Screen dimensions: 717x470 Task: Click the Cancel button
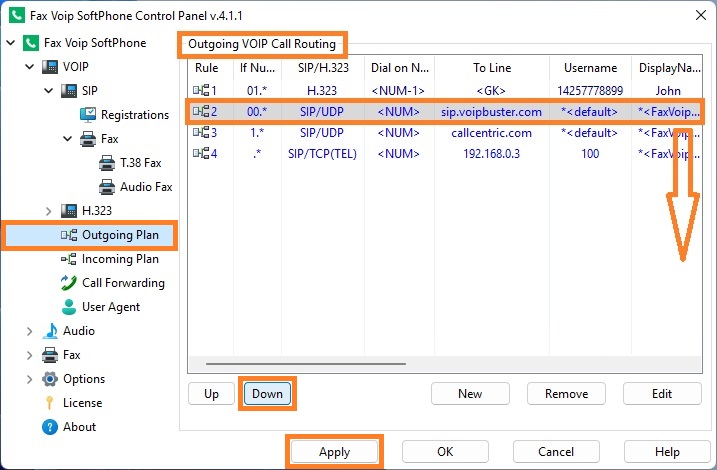[x=556, y=452]
